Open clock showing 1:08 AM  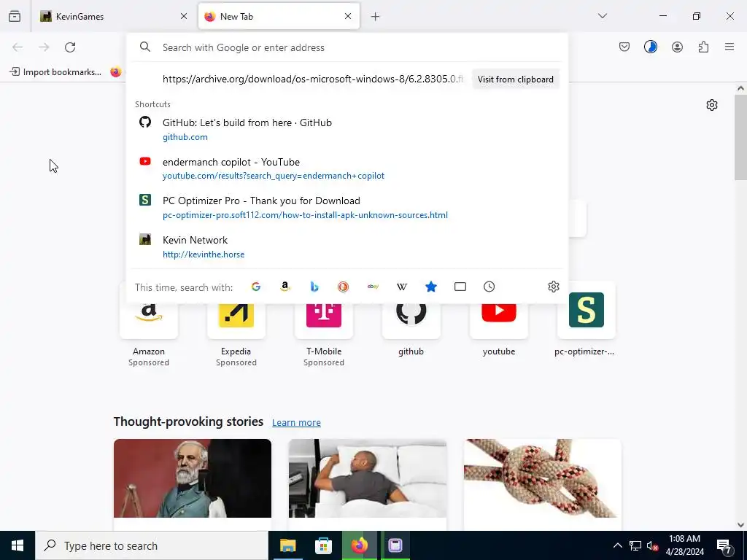pyautogui.click(x=684, y=545)
